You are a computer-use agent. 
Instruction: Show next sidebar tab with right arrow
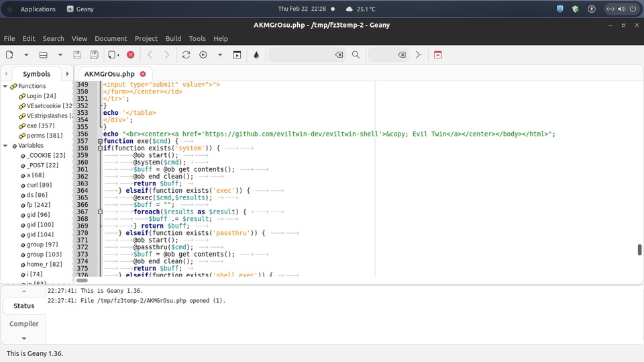tap(67, 74)
